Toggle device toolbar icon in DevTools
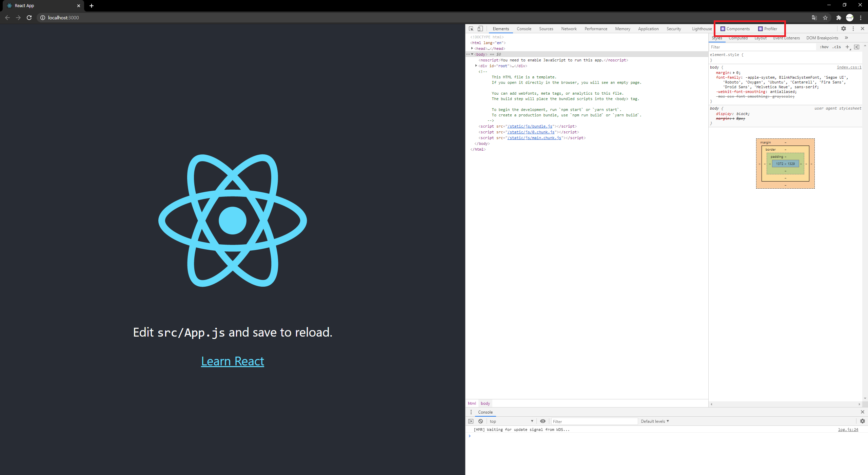The width and height of the screenshot is (868, 475). (x=480, y=29)
